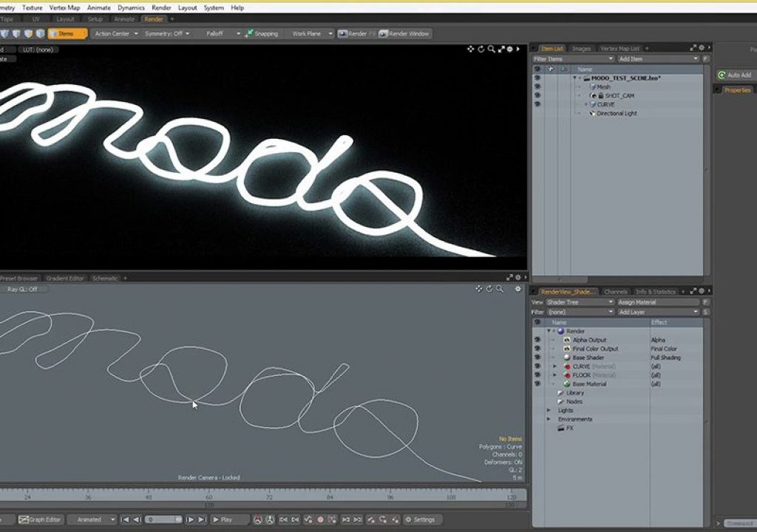
Task: Click the Base Shader white sphere icon
Action: (x=567, y=358)
